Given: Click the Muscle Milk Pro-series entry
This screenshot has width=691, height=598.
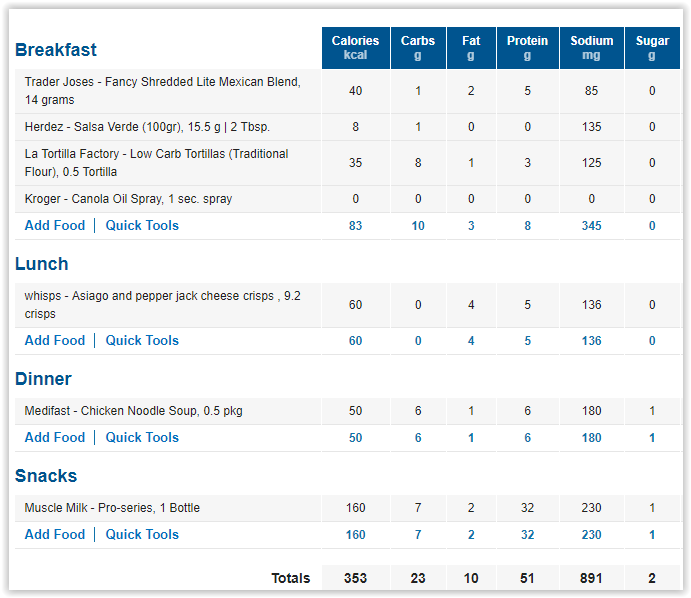Looking at the screenshot, I should (x=112, y=508).
